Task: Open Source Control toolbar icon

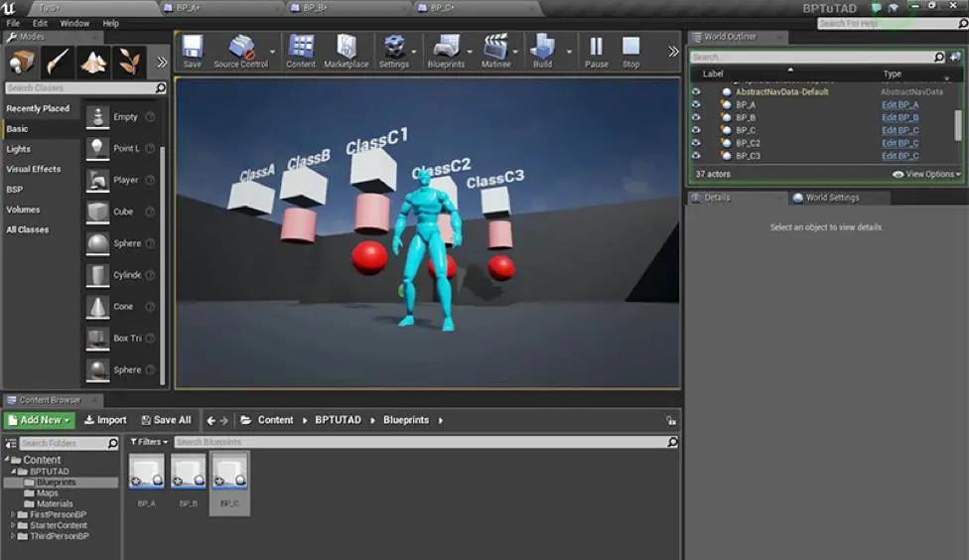Action: 240,51
